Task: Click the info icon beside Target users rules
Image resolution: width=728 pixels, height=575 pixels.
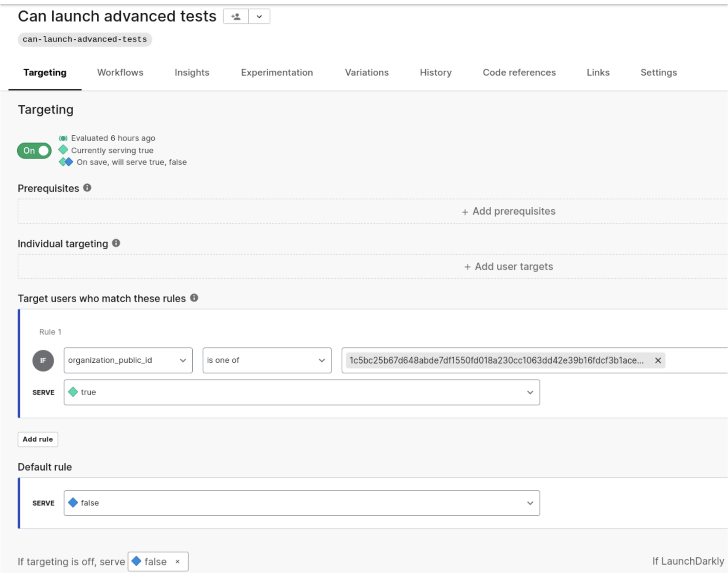Action: (x=194, y=298)
